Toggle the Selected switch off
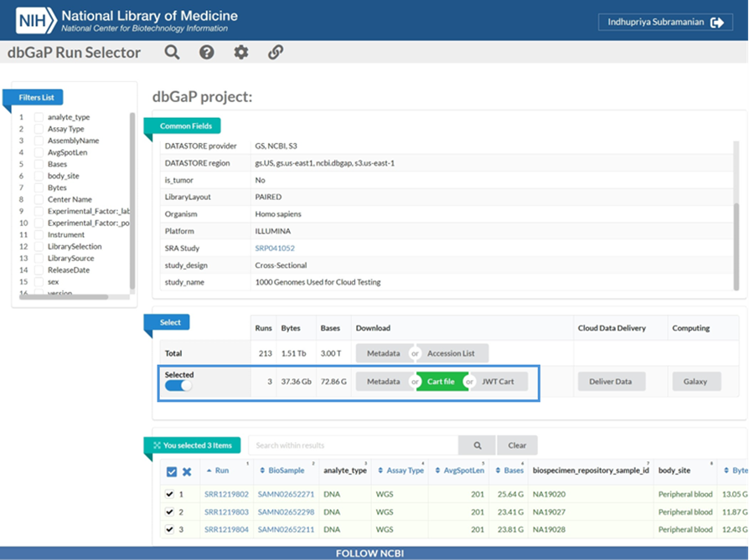The image size is (749, 560). tap(178, 386)
